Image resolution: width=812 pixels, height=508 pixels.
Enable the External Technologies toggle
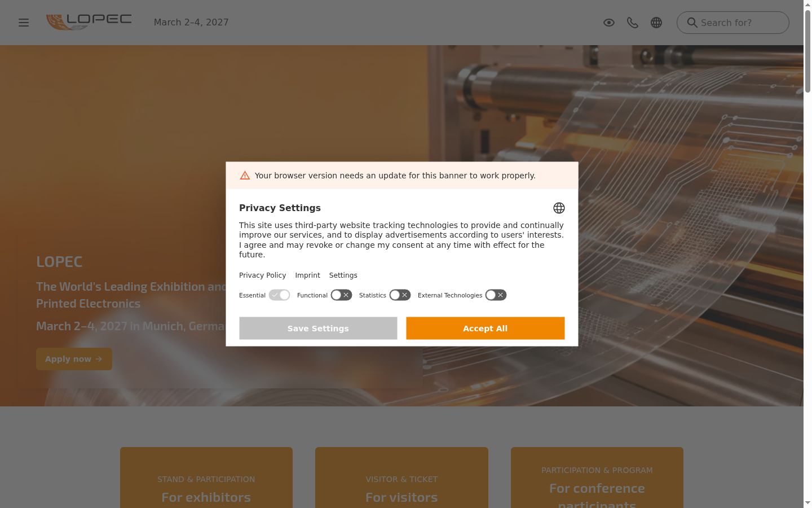tap(496, 295)
